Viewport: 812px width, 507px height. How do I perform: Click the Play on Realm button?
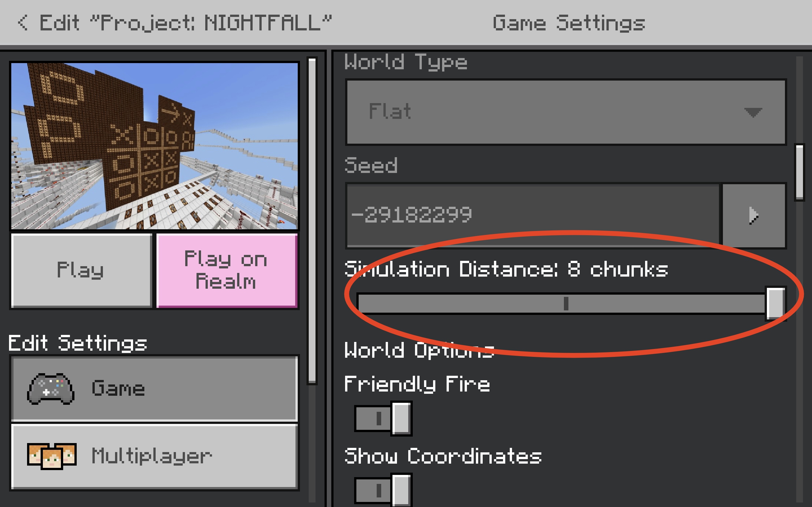pos(227,270)
